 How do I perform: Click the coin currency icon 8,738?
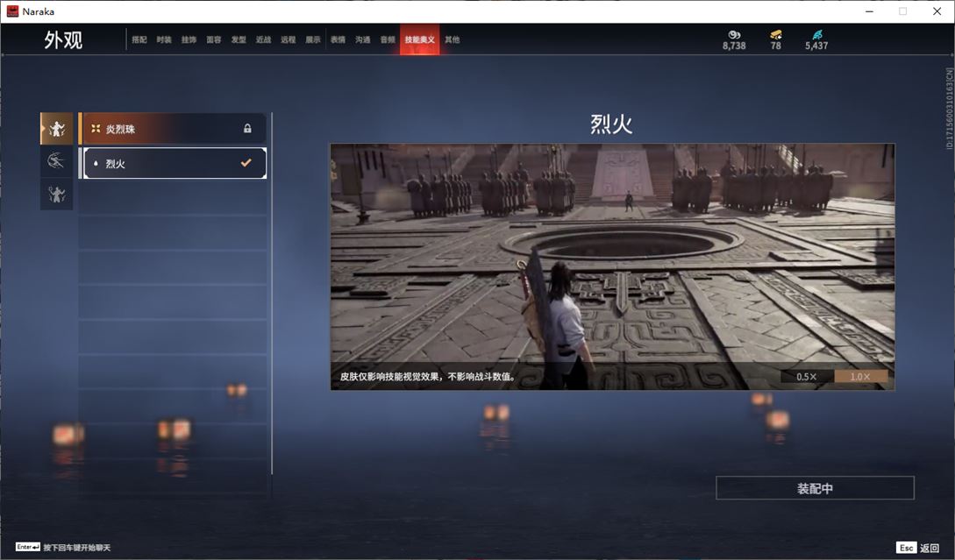pyautogui.click(x=734, y=35)
